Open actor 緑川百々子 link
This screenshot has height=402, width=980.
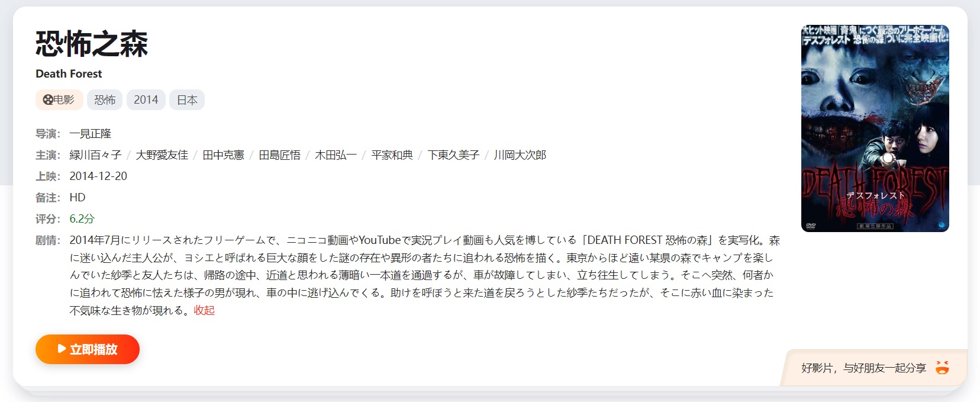[x=95, y=155]
